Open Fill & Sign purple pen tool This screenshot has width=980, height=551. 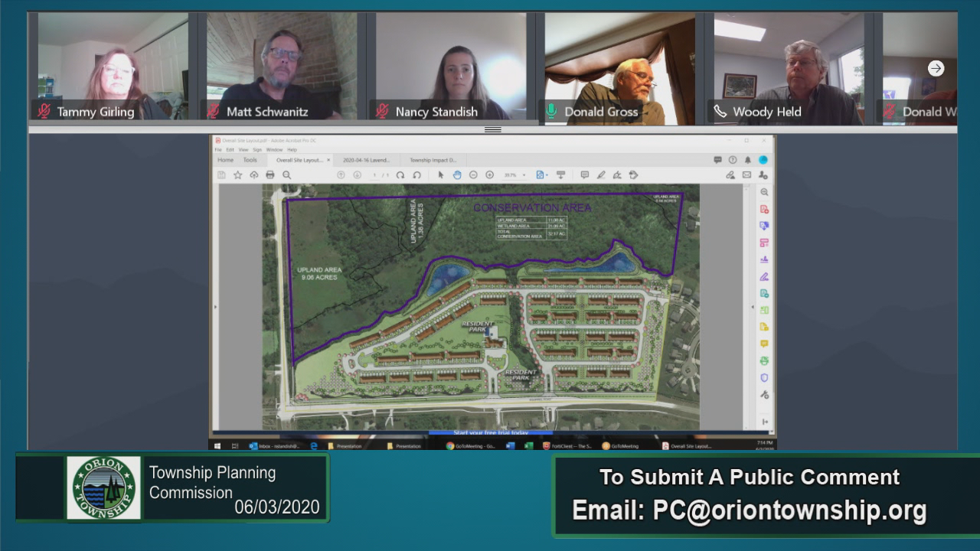click(764, 276)
